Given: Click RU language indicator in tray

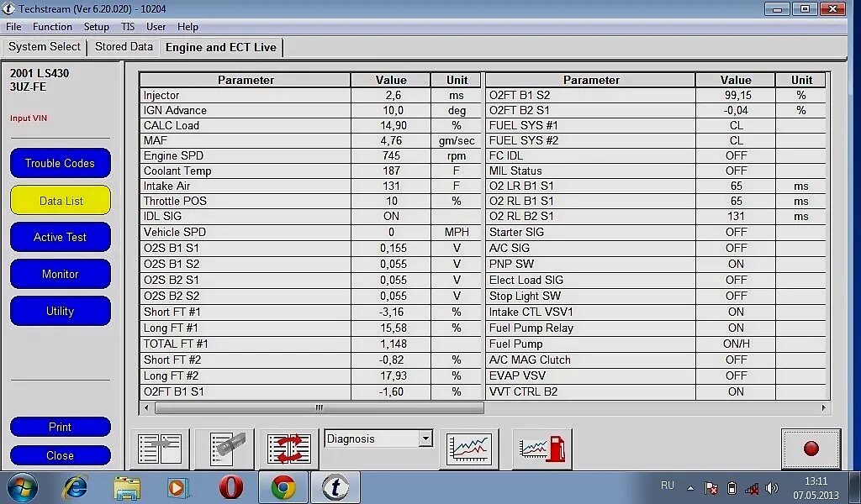Looking at the screenshot, I should 667,486.
